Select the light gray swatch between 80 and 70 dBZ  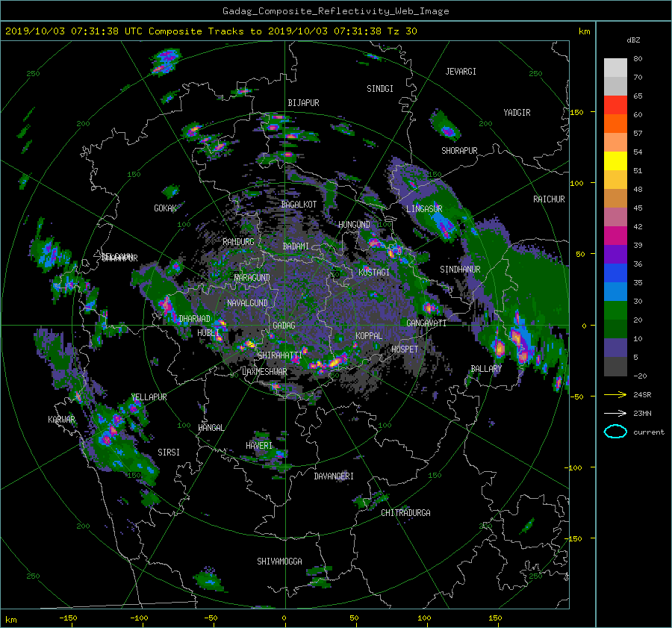click(x=615, y=67)
